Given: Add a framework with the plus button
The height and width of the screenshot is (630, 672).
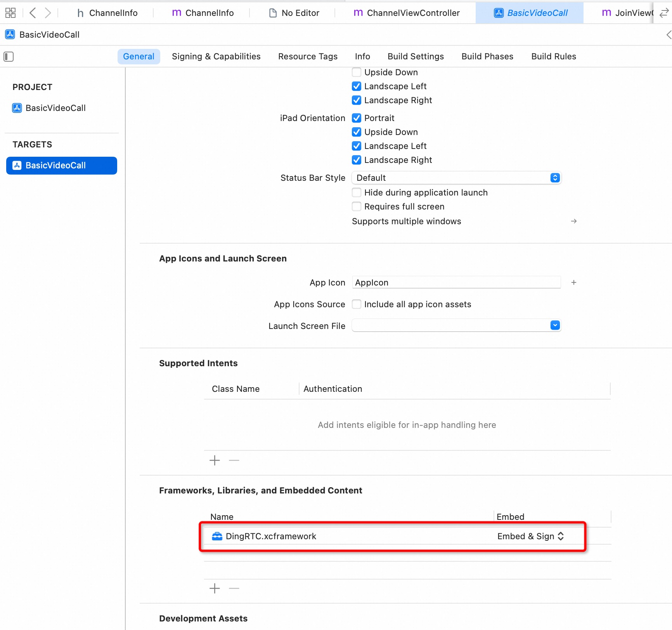Looking at the screenshot, I should pos(215,588).
